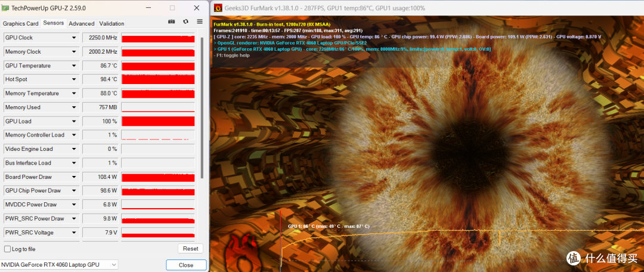The height and width of the screenshot is (272, 644).
Task: Enable the Log to file checkbox
Action: [x=7, y=249]
